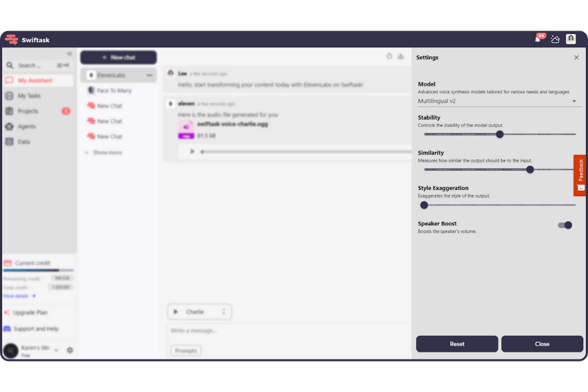Open the ElevenLabs chat options ellipsis
Image resolution: width=588 pixels, height=392 pixels.
click(149, 75)
